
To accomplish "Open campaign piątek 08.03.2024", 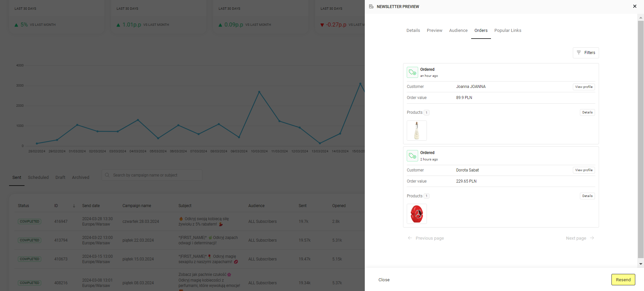I will pos(138,283).
